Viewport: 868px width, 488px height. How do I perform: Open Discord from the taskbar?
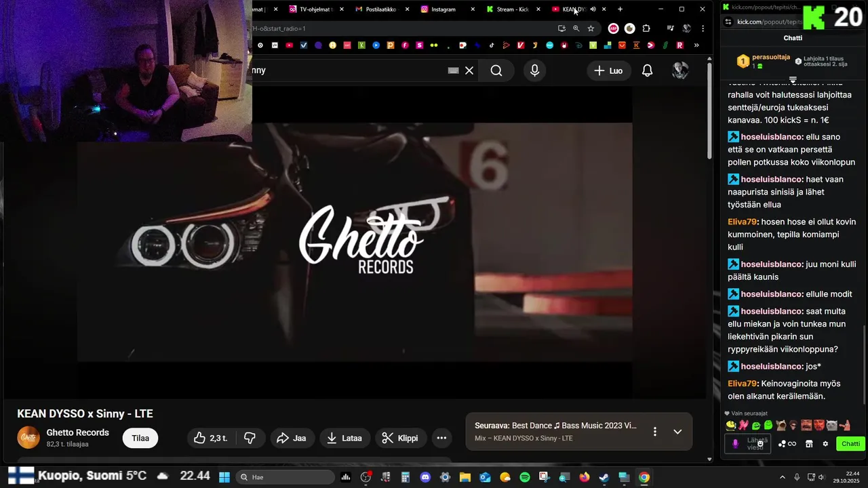coord(425,477)
